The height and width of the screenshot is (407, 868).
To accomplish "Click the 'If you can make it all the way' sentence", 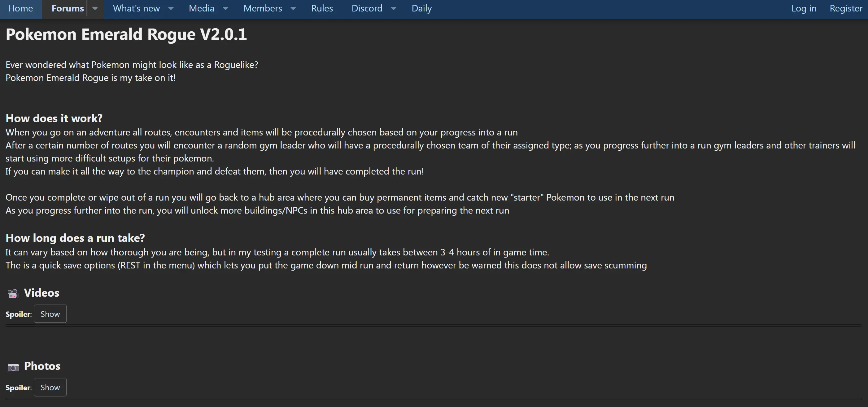I will (x=215, y=171).
